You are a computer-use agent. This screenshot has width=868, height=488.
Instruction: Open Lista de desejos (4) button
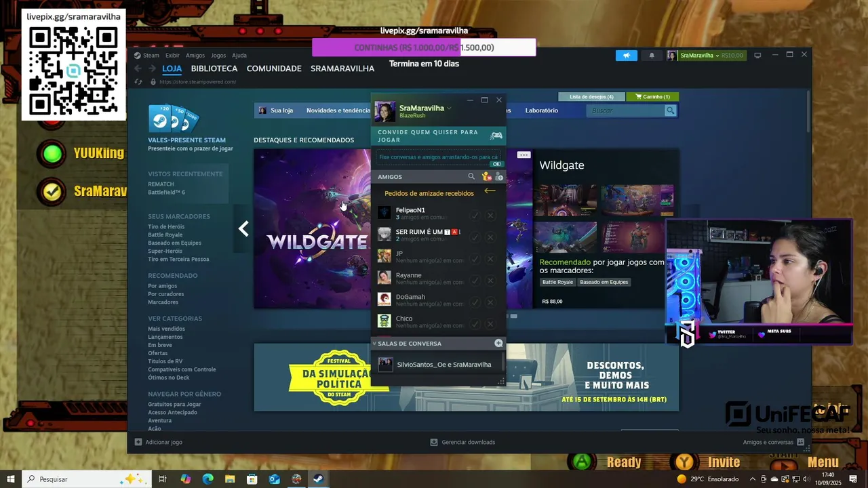click(591, 97)
